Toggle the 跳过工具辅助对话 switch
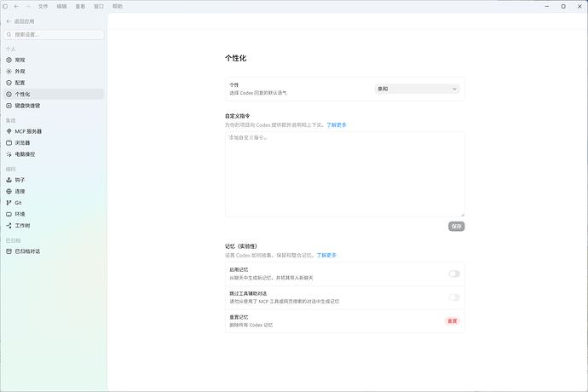 pos(454,297)
